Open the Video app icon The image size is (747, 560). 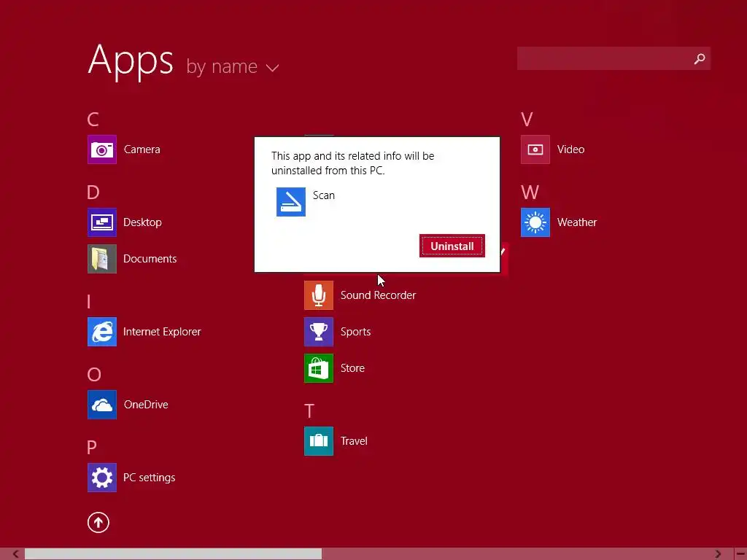point(535,149)
